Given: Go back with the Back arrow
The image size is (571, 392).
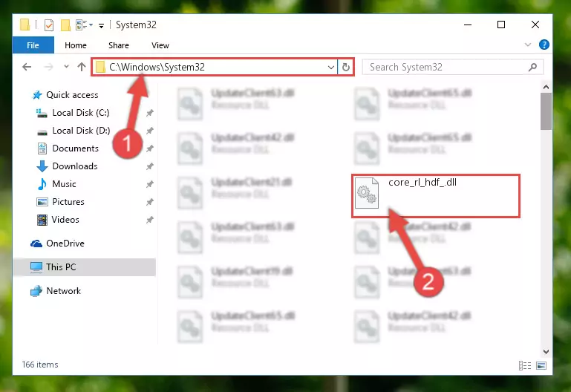Looking at the screenshot, I should point(27,67).
